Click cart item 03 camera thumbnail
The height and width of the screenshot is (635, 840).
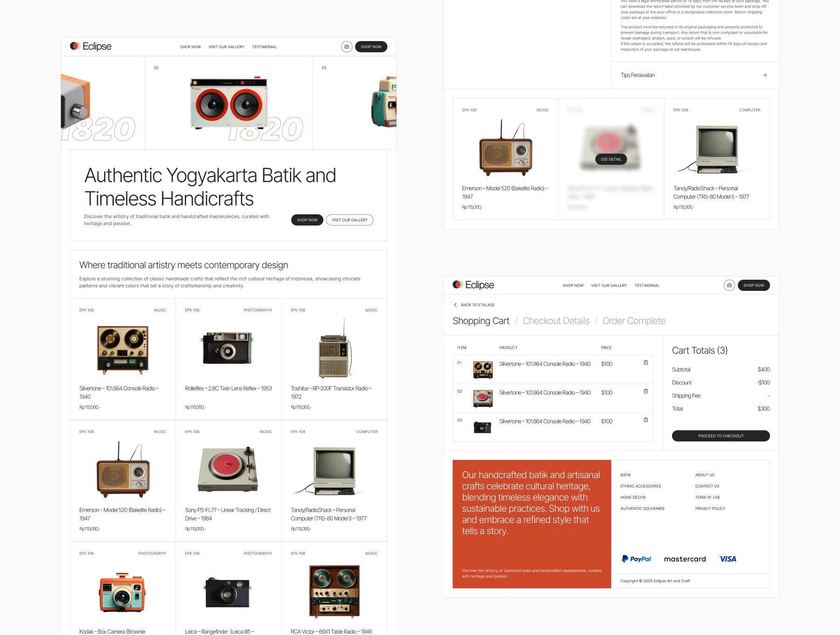pyautogui.click(x=483, y=427)
